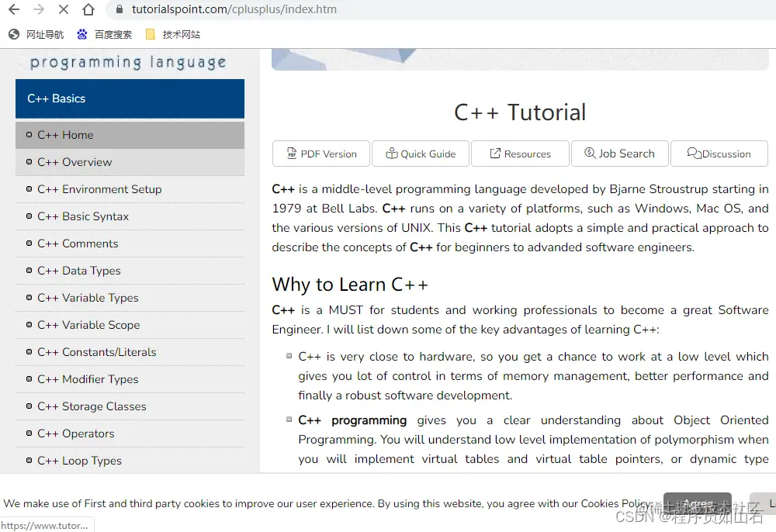Click the browser forward arrow
The width and height of the screenshot is (776, 532).
(39, 9)
